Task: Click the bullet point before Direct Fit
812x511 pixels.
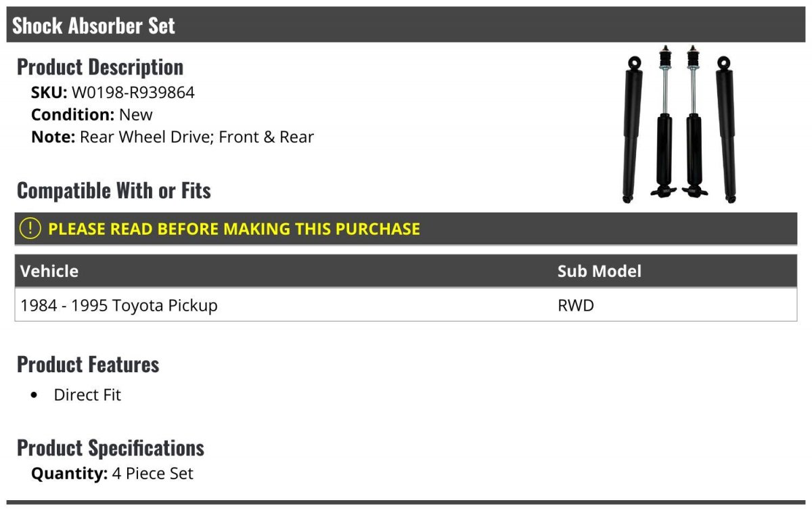Action: click(35, 396)
